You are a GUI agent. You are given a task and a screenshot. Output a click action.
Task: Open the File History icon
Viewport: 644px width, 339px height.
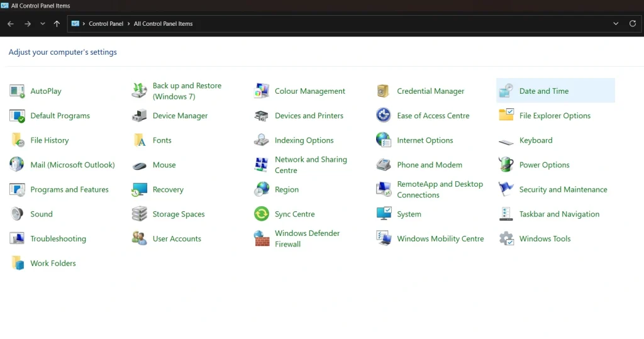pyautogui.click(x=18, y=140)
